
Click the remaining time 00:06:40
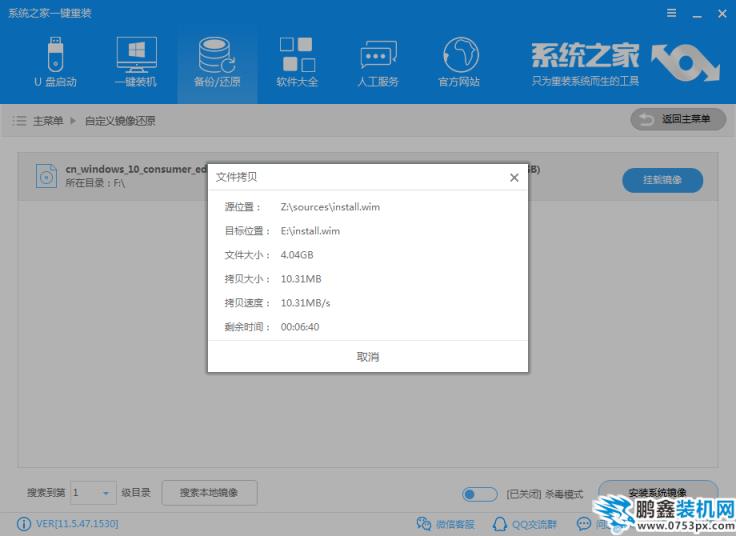(299, 327)
